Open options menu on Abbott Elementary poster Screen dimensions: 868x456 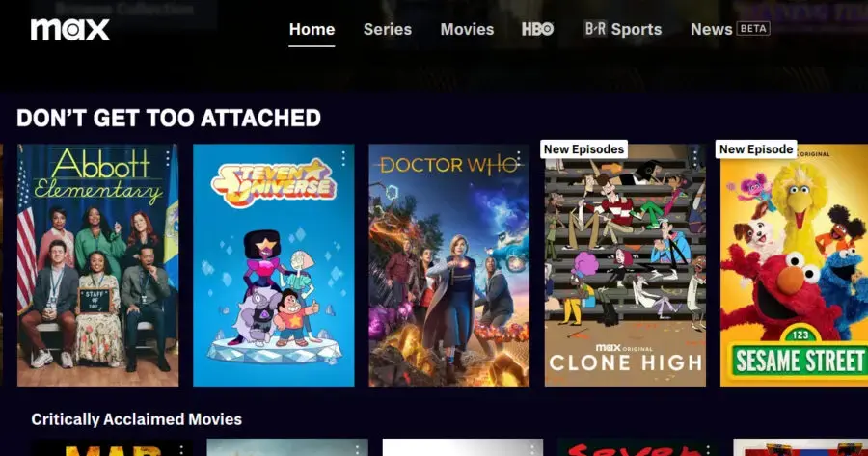(x=168, y=159)
